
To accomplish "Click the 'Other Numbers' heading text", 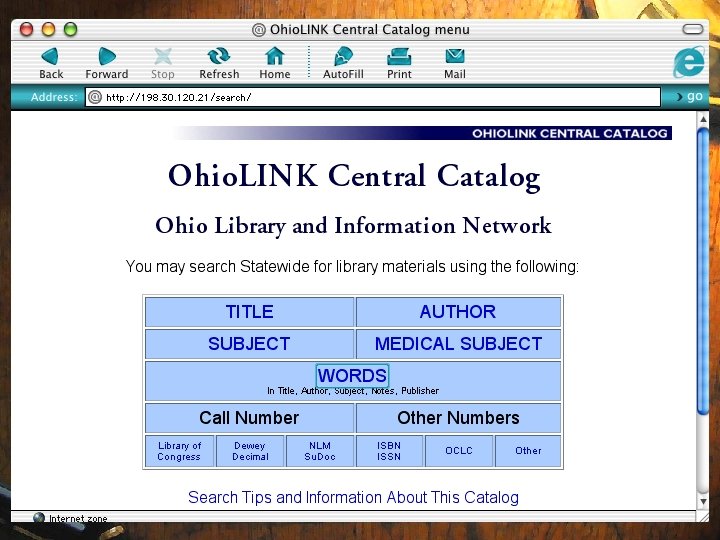I will pos(458,418).
